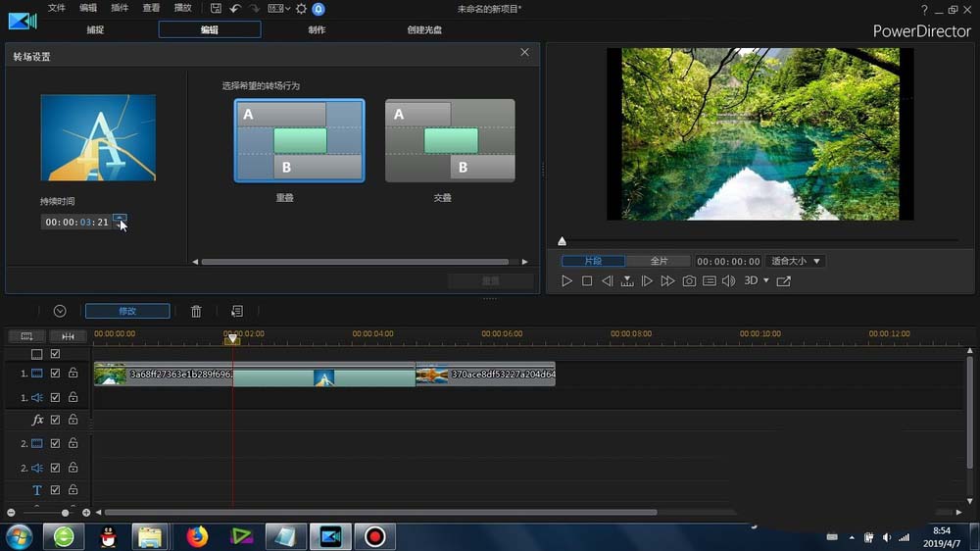This screenshot has width=980, height=551.
Task: Open the 适合大小 zoom dropdown
Action: click(x=795, y=262)
